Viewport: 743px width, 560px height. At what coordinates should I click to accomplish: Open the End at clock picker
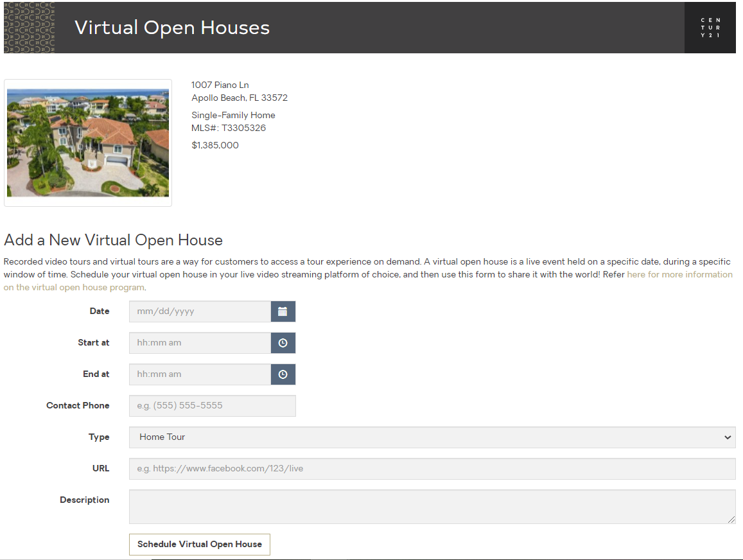point(283,374)
